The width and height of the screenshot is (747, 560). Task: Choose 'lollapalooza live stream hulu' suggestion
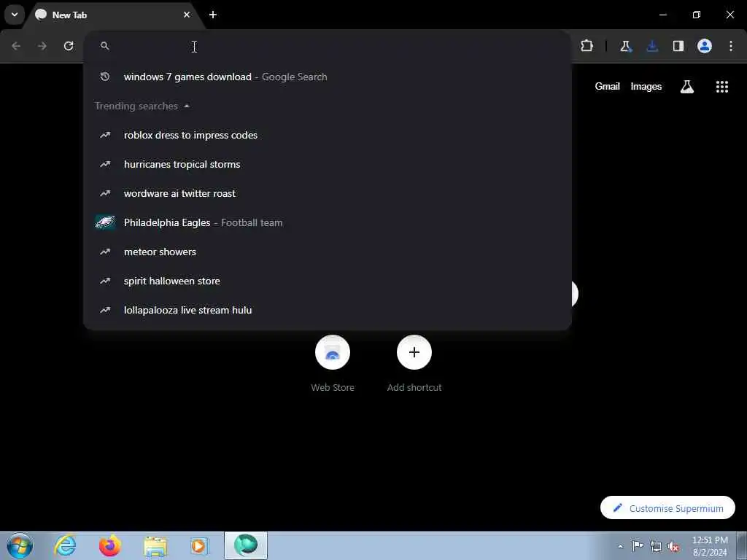328,310
